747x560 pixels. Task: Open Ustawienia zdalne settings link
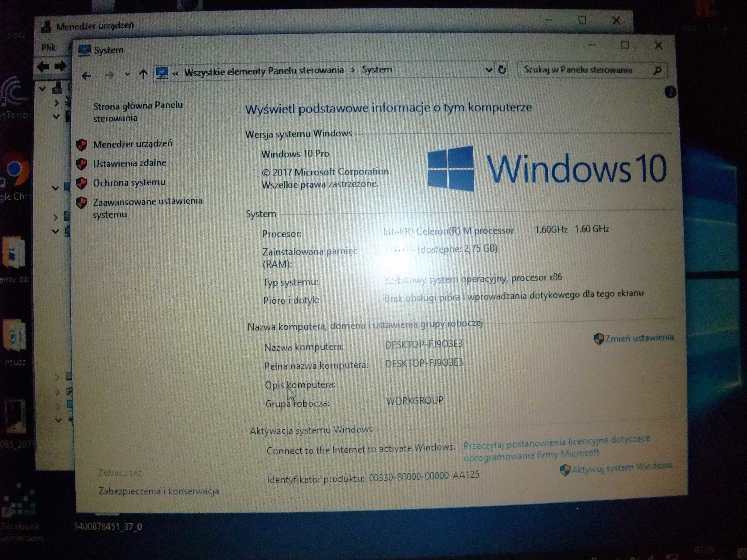(129, 163)
